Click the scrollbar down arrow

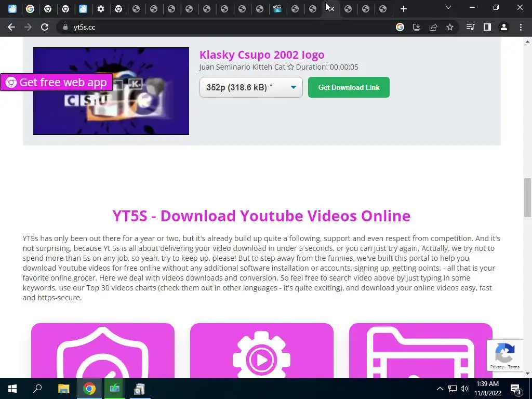tap(527, 374)
